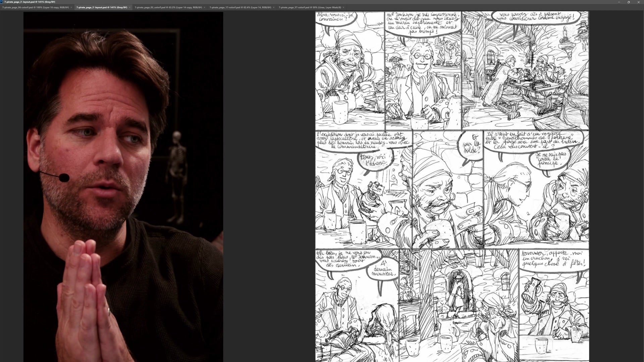644x362 pixels.
Task: Click the presenter webcam video overlay
Action: tap(123, 187)
